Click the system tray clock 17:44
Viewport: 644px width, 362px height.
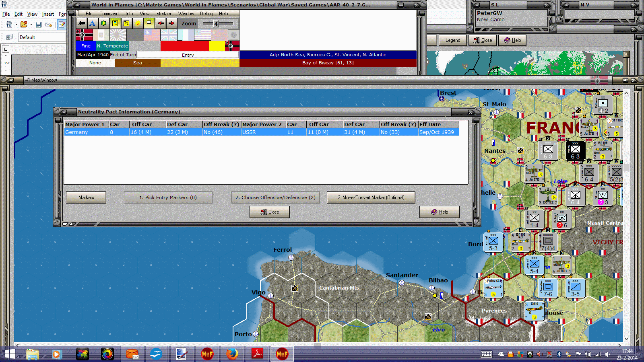(627, 351)
